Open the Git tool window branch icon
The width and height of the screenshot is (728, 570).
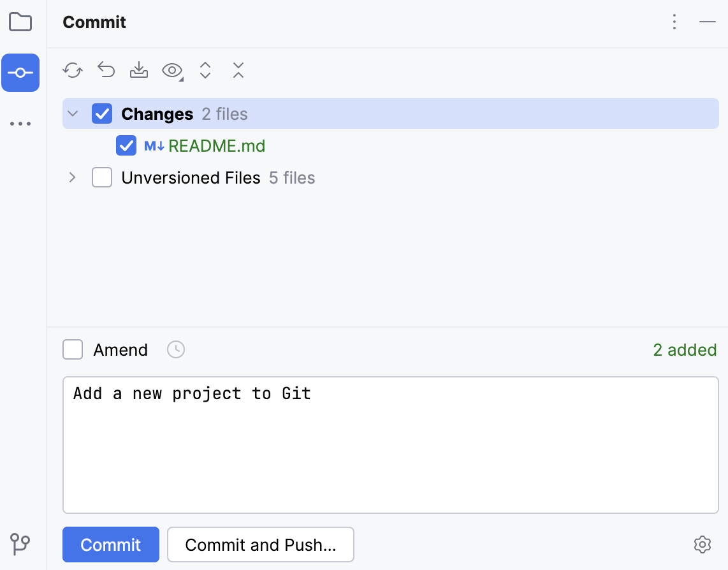coord(20,544)
